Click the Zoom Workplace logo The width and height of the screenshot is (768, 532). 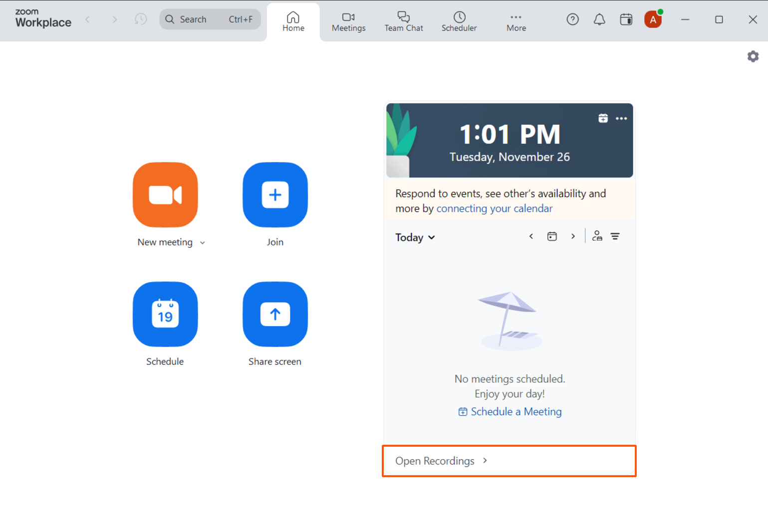pos(43,18)
